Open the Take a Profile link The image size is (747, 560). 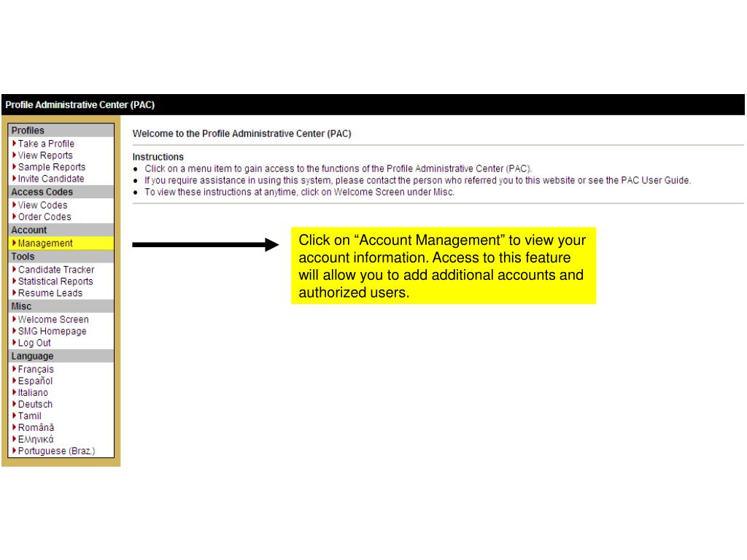46,144
